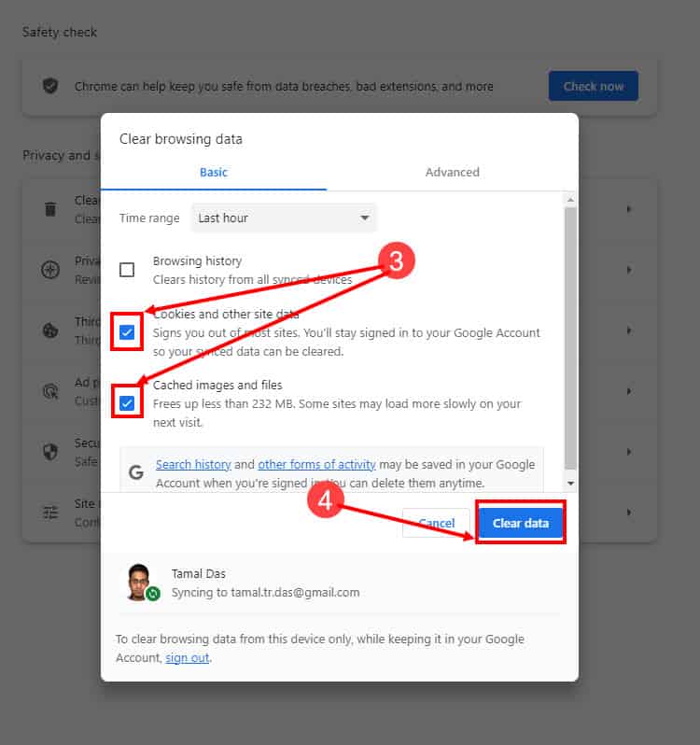This screenshot has width=700, height=745.
Task: Check the Browsing history checkbox
Action: [x=127, y=270]
